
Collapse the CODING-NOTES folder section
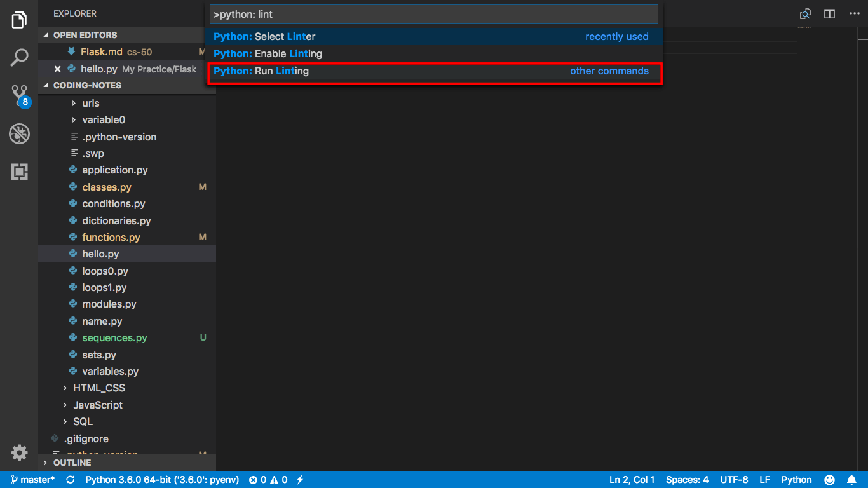tap(127, 85)
